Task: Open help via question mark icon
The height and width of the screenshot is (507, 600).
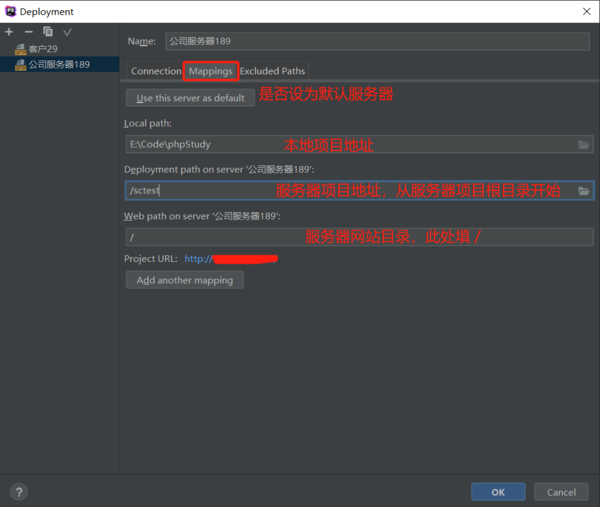Action: (19, 491)
